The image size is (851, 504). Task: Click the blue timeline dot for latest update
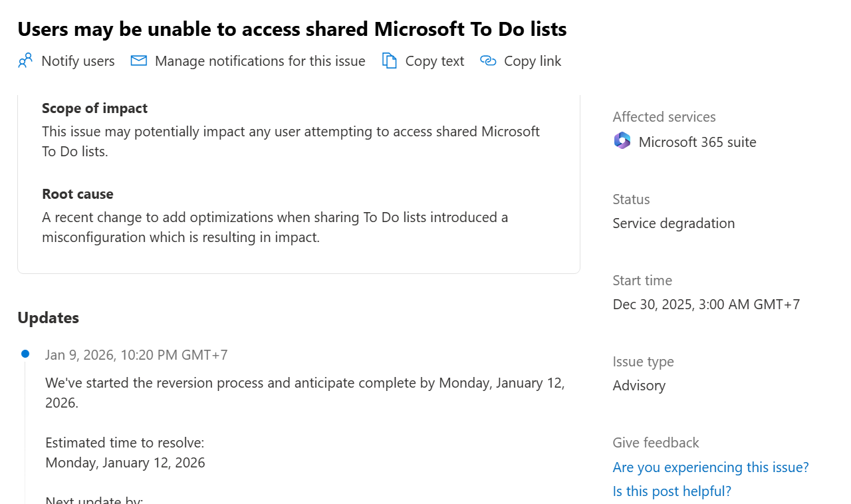click(x=25, y=354)
